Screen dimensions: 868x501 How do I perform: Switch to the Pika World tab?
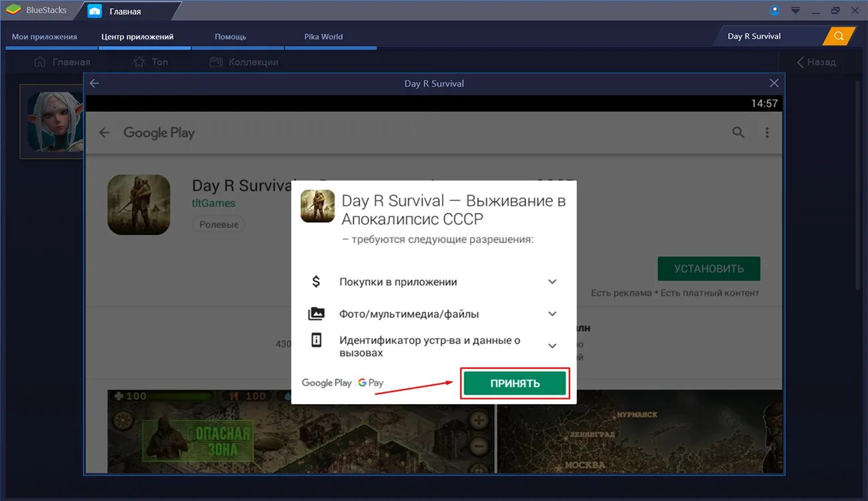(324, 37)
